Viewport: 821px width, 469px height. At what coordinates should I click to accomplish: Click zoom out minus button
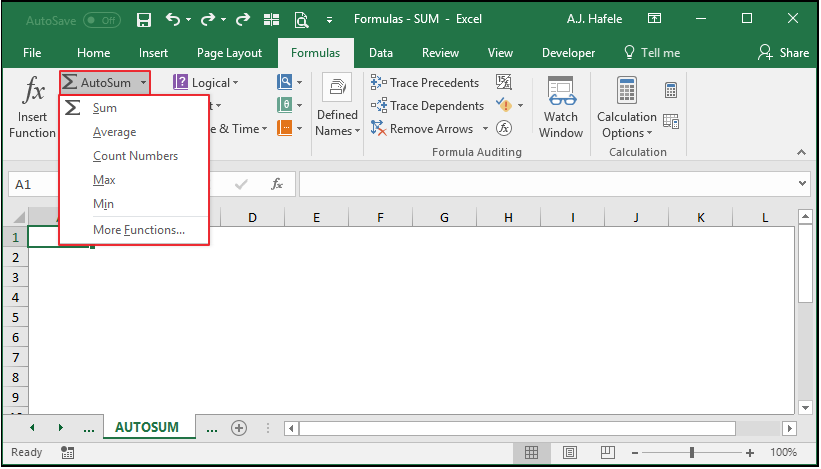click(x=635, y=453)
